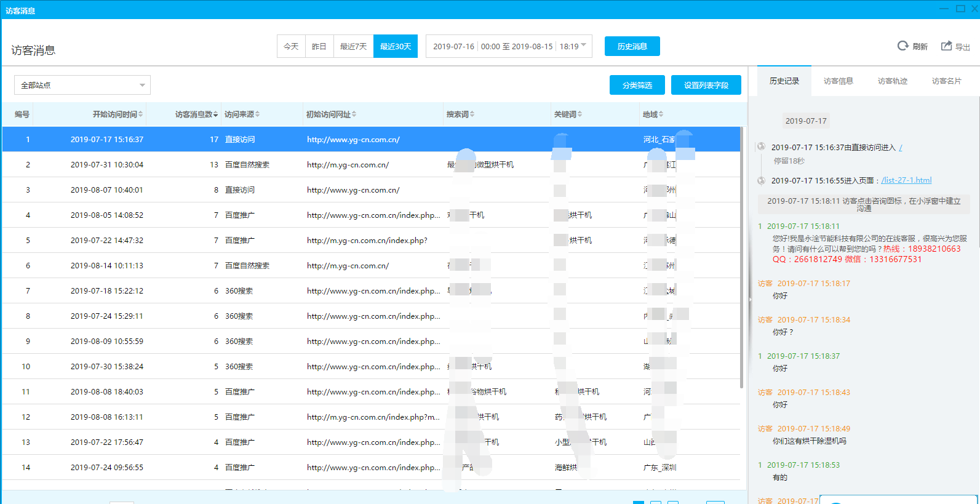Sort by 开始访问时间 column header
The width and height of the screenshot is (980, 504).
pyautogui.click(x=118, y=114)
